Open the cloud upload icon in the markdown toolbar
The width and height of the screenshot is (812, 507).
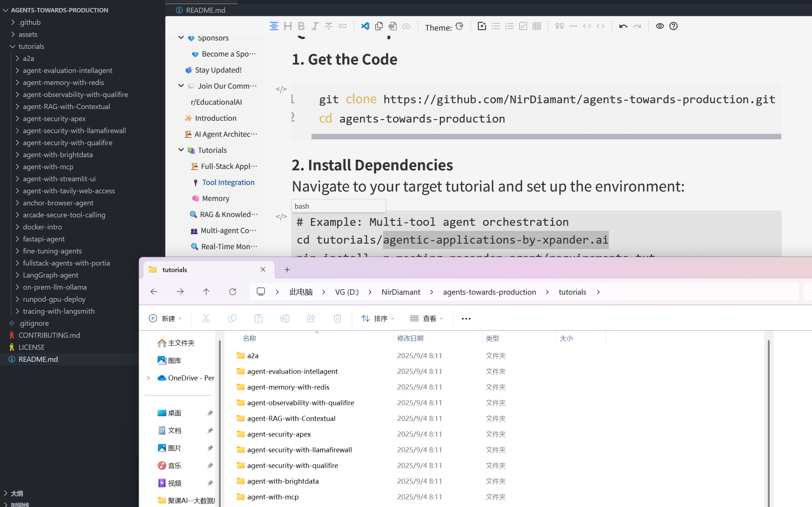(x=406, y=26)
